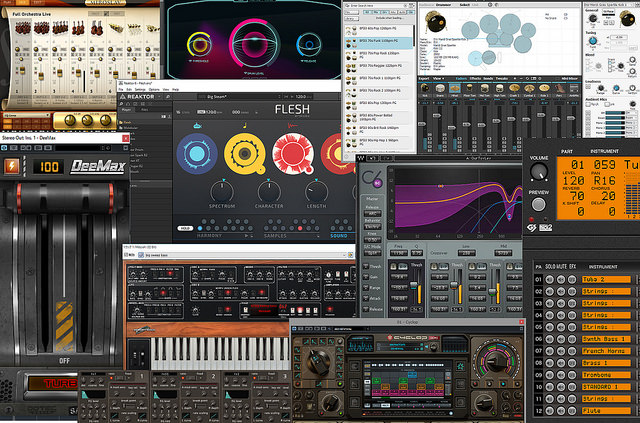Image resolution: width=640 pixels, height=423 pixels.
Task: Open the French Horns instrument selector
Action: (x=606, y=351)
